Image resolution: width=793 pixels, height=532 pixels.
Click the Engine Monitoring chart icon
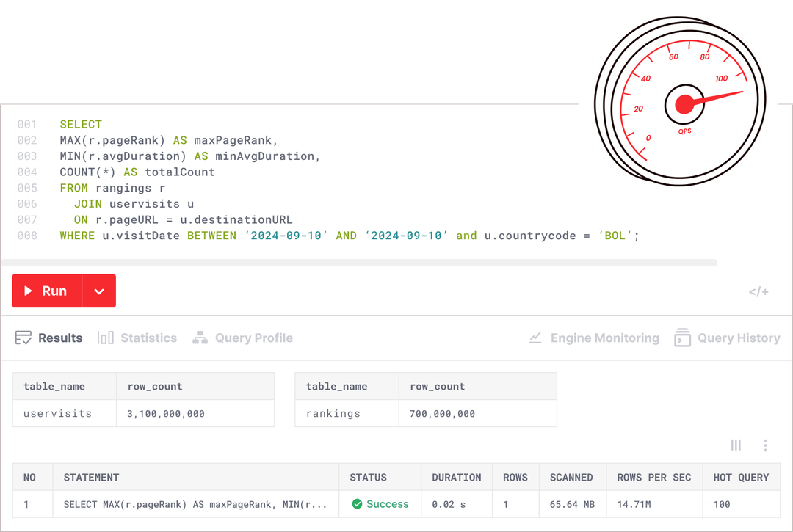[x=535, y=338]
